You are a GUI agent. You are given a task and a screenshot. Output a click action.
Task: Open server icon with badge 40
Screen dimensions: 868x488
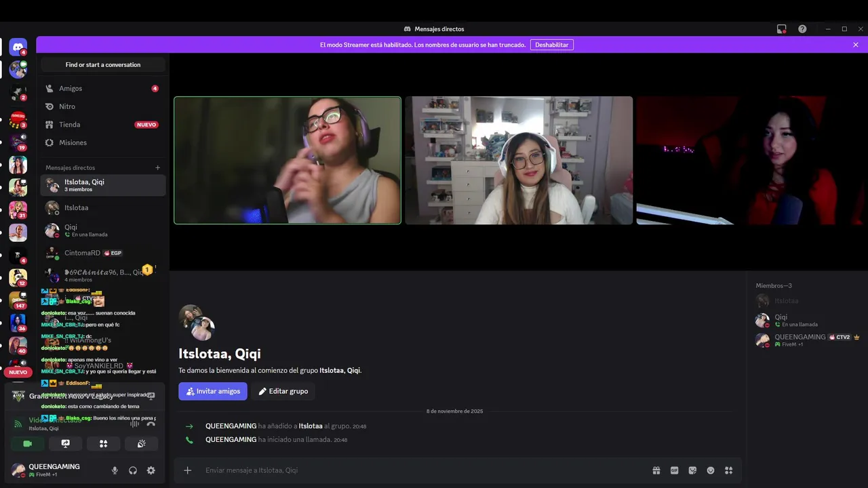(x=18, y=346)
